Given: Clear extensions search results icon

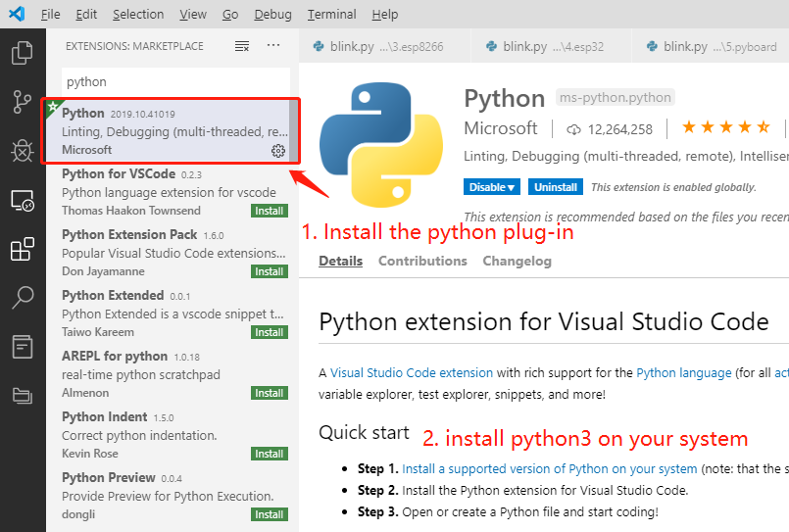Looking at the screenshot, I should [x=242, y=46].
